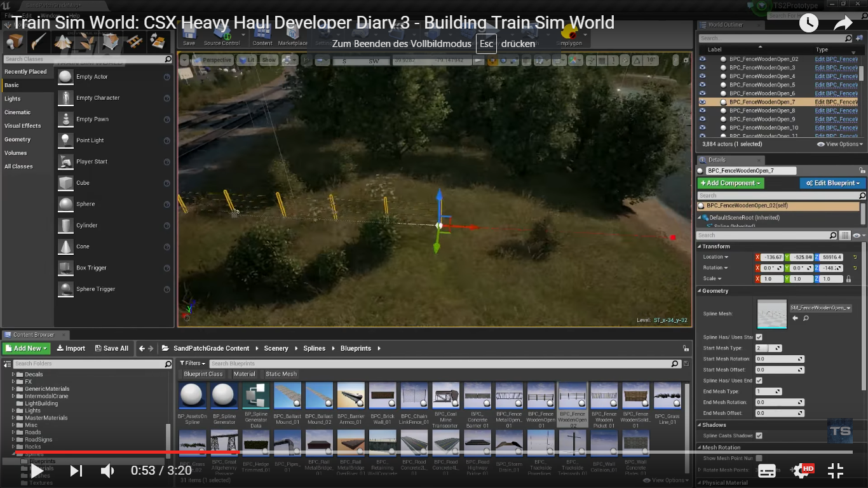Screen dimensions: 868x488
Task: Open Source Control from the toolbar
Action: tap(222, 33)
